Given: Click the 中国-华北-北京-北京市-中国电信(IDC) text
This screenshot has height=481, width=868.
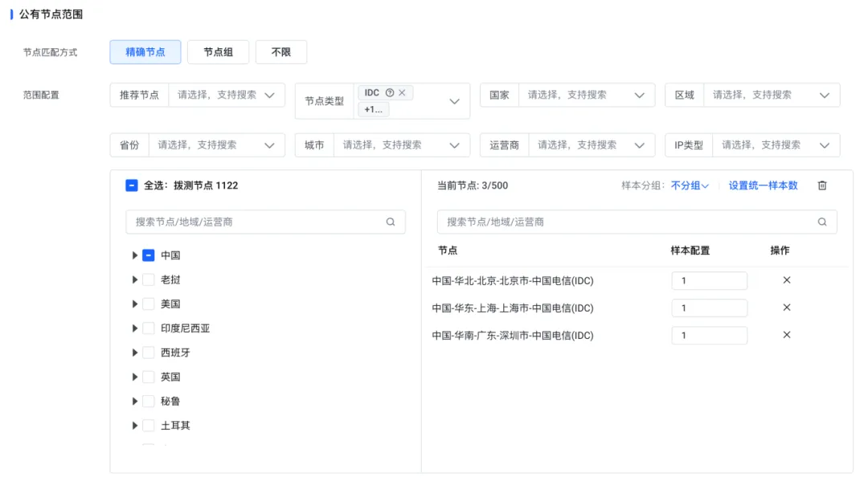Looking at the screenshot, I should (x=513, y=281).
